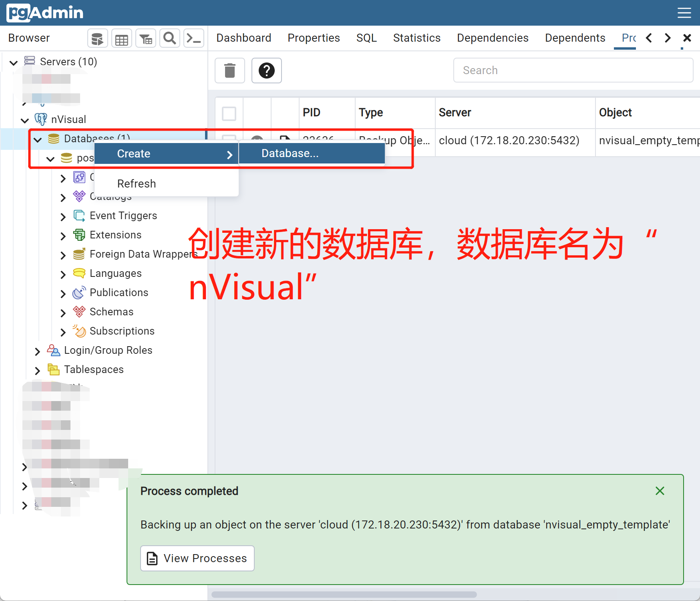700x601 pixels.
Task: Click the Event Triggers node icon
Action: 79,216
